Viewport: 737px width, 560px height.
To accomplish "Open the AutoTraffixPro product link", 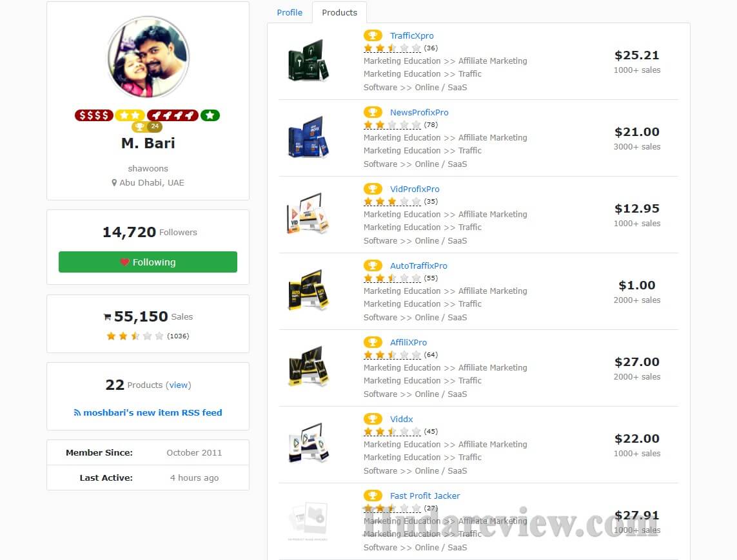I will 418,266.
